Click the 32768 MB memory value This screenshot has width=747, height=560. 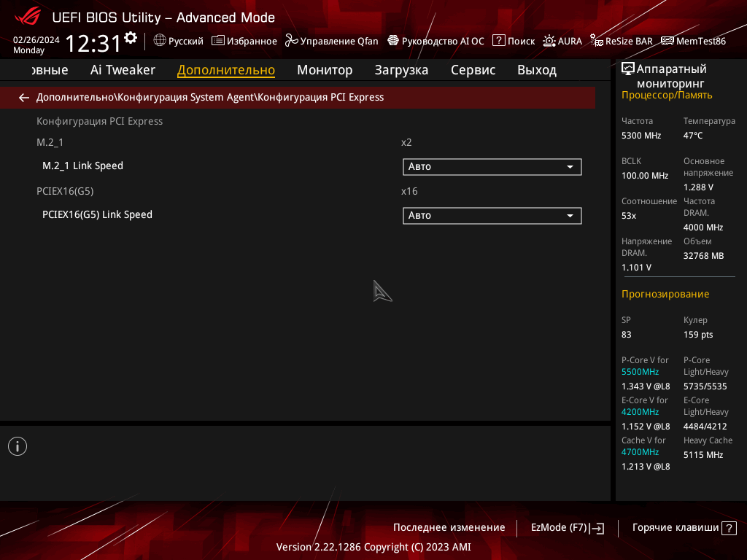point(704,256)
